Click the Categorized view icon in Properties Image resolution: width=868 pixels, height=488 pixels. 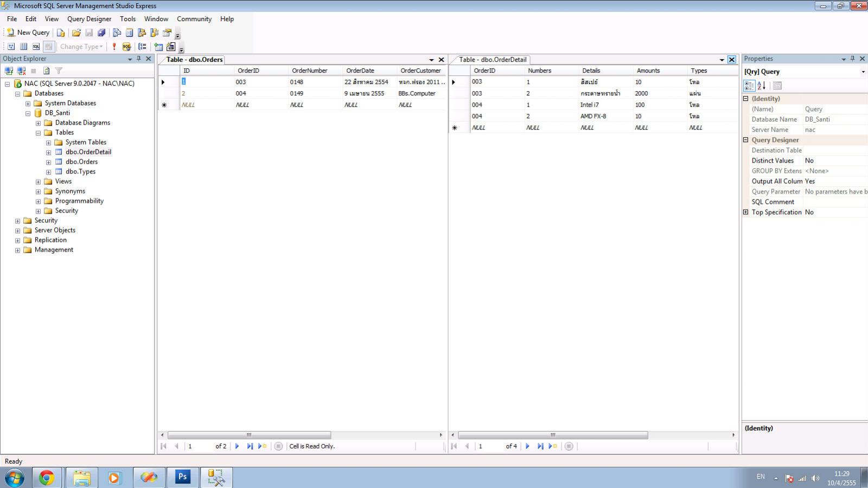[749, 86]
